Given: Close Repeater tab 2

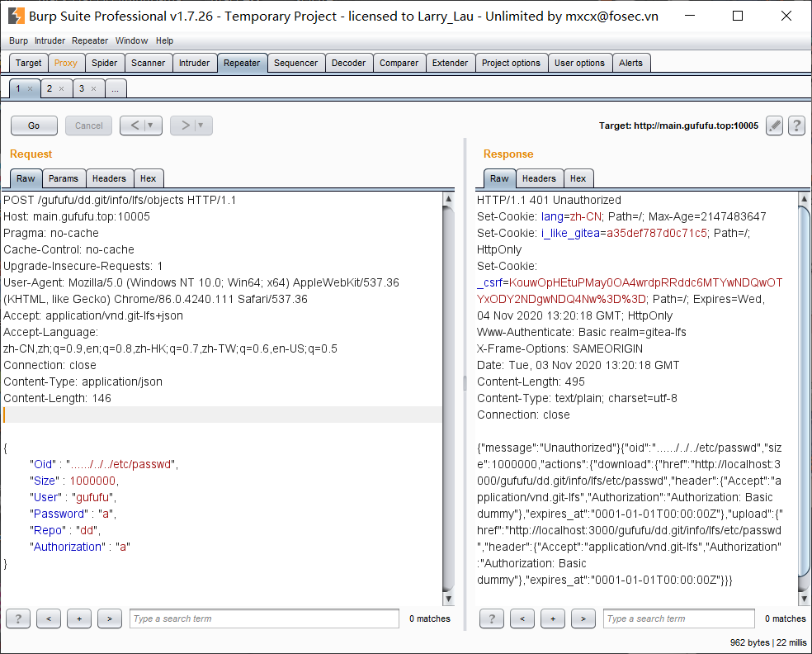Looking at the screenshot, I should coord(62,88).
